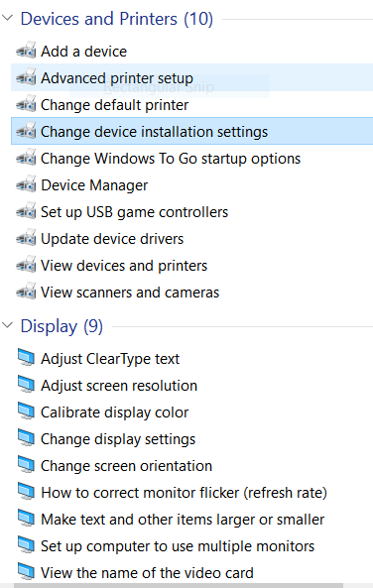The image size is (373, 588).
Task: Click the horizontal scrollbar at the bottom
Action: (x=179, y=585)
